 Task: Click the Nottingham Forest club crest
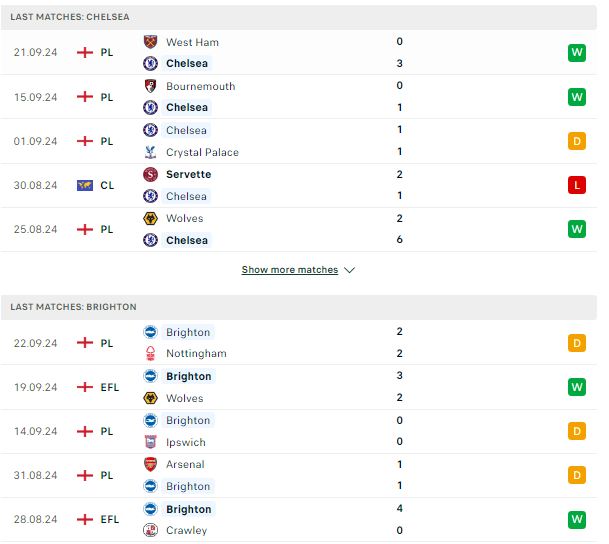150,353
